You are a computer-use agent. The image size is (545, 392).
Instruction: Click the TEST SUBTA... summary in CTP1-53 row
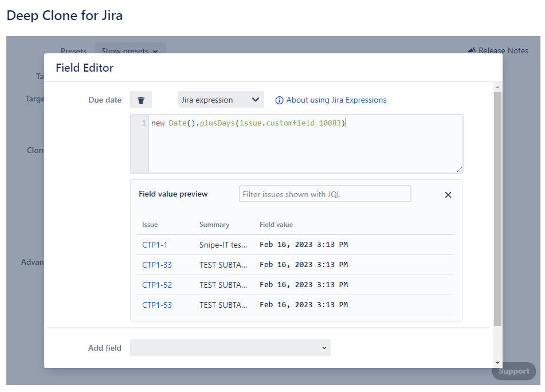[x=223, y=305]
